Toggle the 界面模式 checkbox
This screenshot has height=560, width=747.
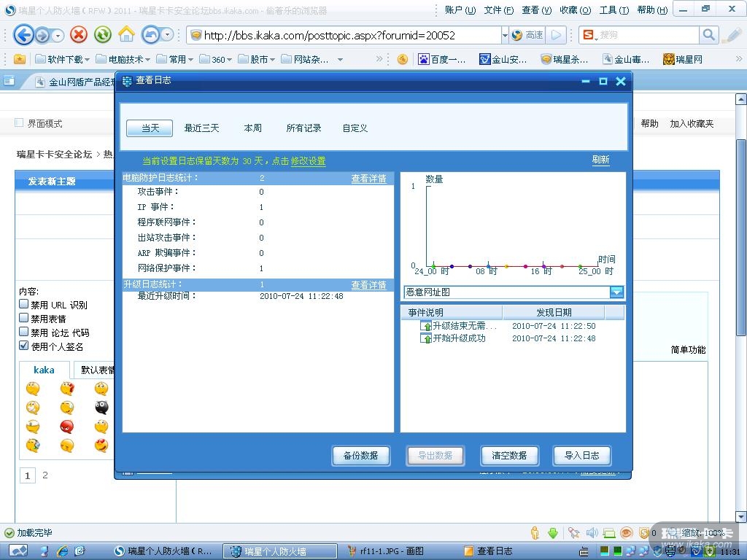tap(19, 122)
